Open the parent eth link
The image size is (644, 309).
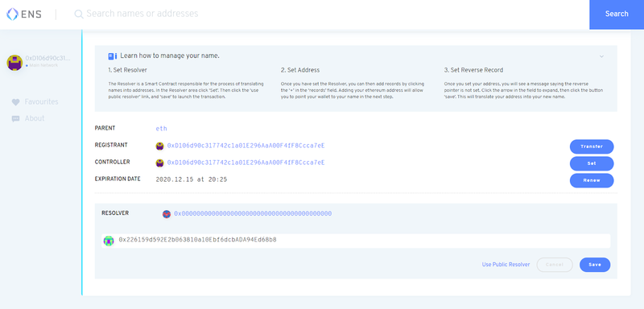click(162, 129)
